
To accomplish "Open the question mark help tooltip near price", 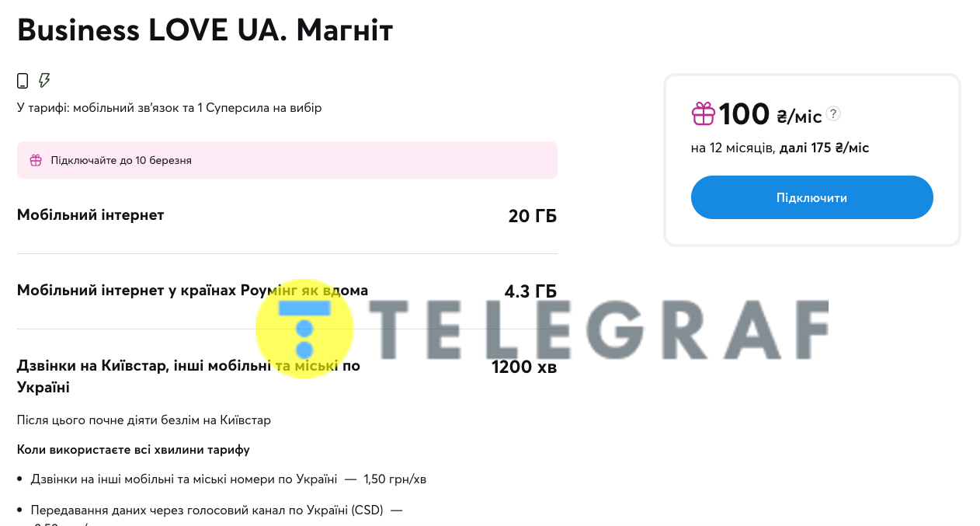I will (833, 113).
